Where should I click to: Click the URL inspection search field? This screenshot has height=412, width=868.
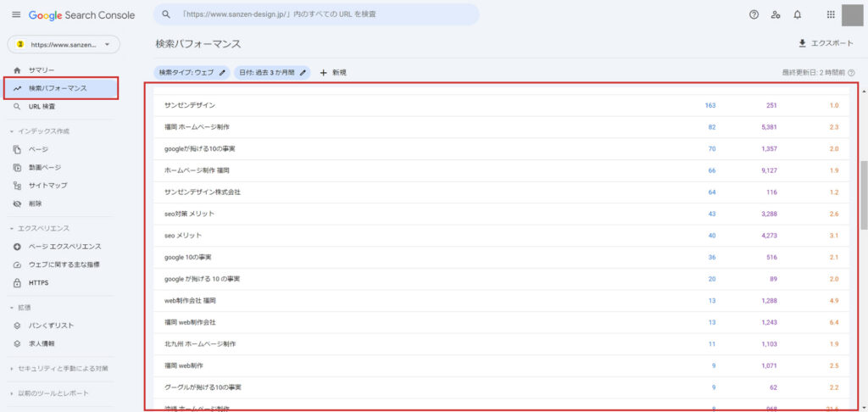(317, 14)
